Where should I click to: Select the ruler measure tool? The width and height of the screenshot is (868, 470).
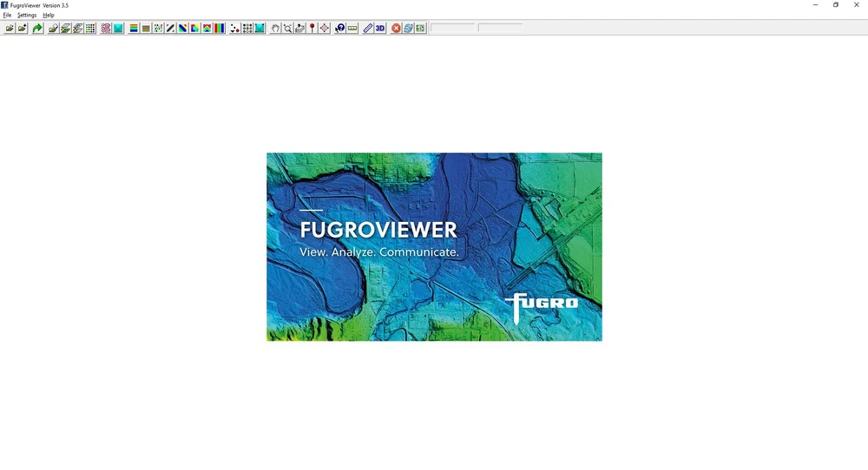tap(367, 29)
